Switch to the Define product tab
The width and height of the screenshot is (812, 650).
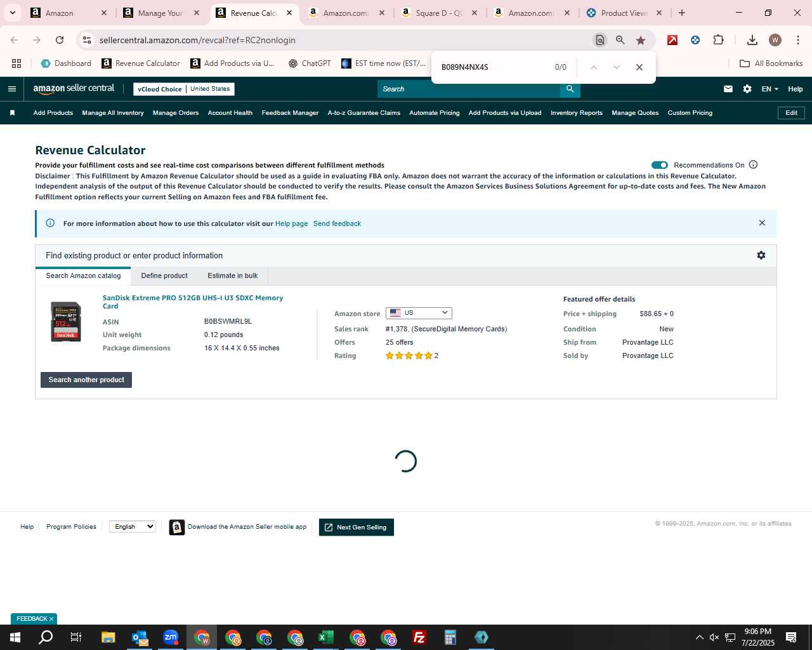164,275
